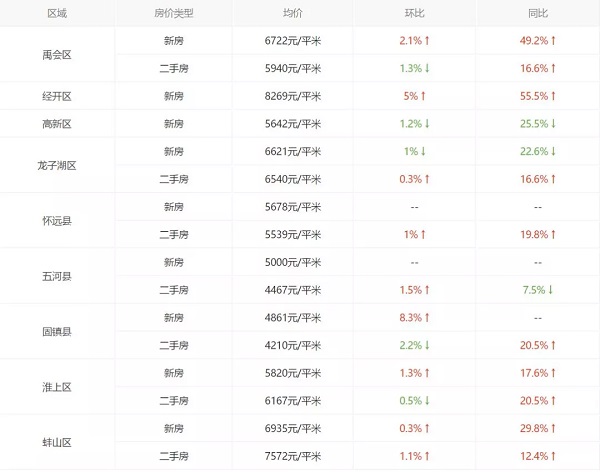Click the 0.5% 环比 value for 淮上区

click(x=414, y=401)
